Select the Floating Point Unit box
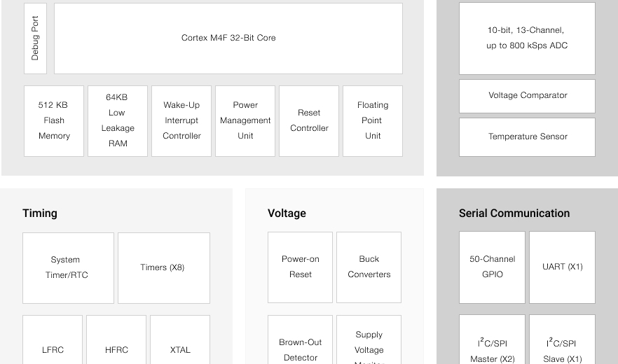 [373, 120]
